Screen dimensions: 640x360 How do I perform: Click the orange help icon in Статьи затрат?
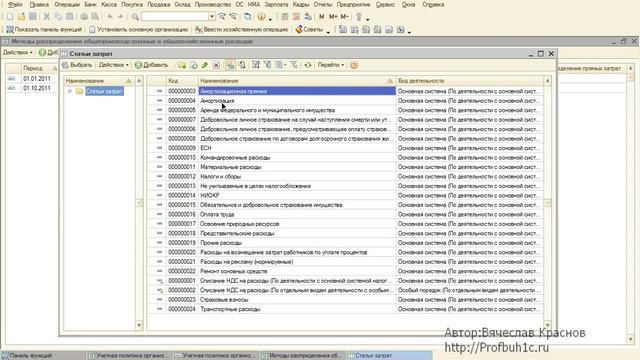[354, 65]
